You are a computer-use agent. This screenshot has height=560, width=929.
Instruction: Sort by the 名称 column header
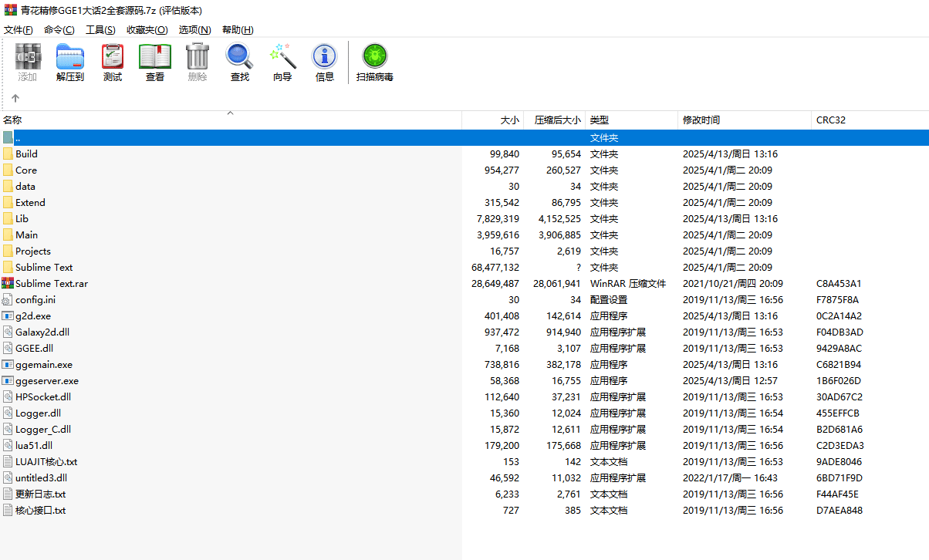13,120
